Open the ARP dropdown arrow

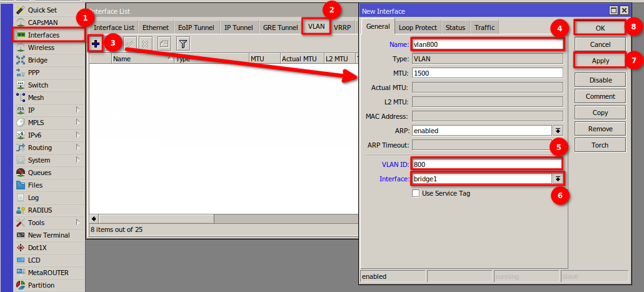click(557, 131)
